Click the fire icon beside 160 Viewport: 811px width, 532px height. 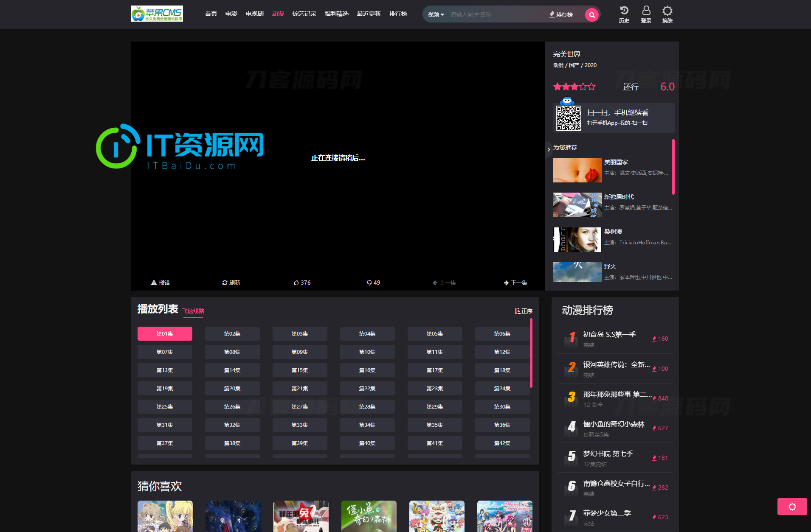(654, 339)
